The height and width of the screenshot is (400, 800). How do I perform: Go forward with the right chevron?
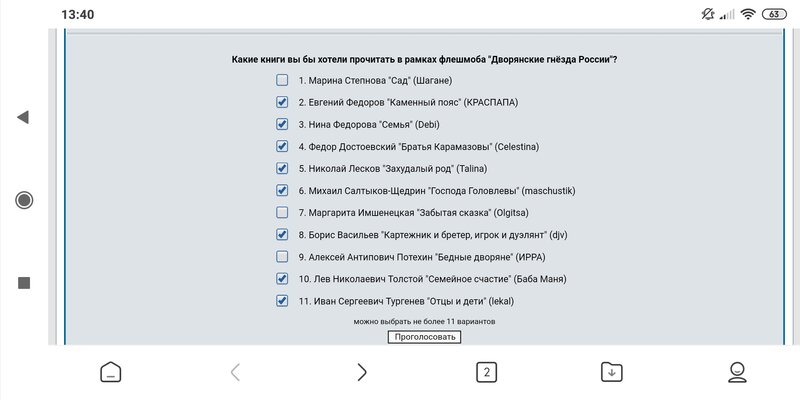point(362,372)
